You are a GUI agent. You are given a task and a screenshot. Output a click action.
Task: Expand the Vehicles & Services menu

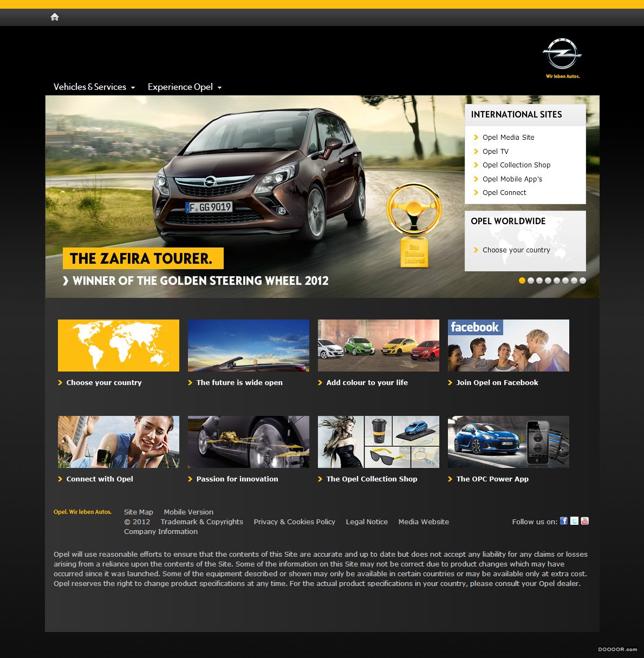coord(94,87)
